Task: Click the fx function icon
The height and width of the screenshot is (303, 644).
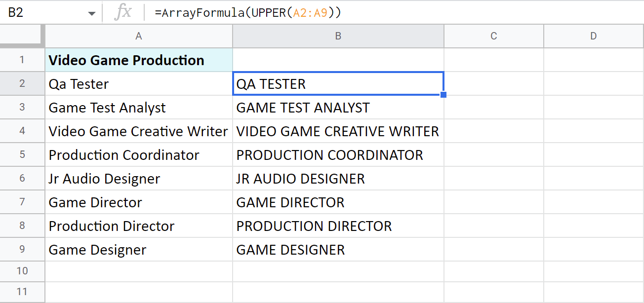Action: click(x=122, y=13)
